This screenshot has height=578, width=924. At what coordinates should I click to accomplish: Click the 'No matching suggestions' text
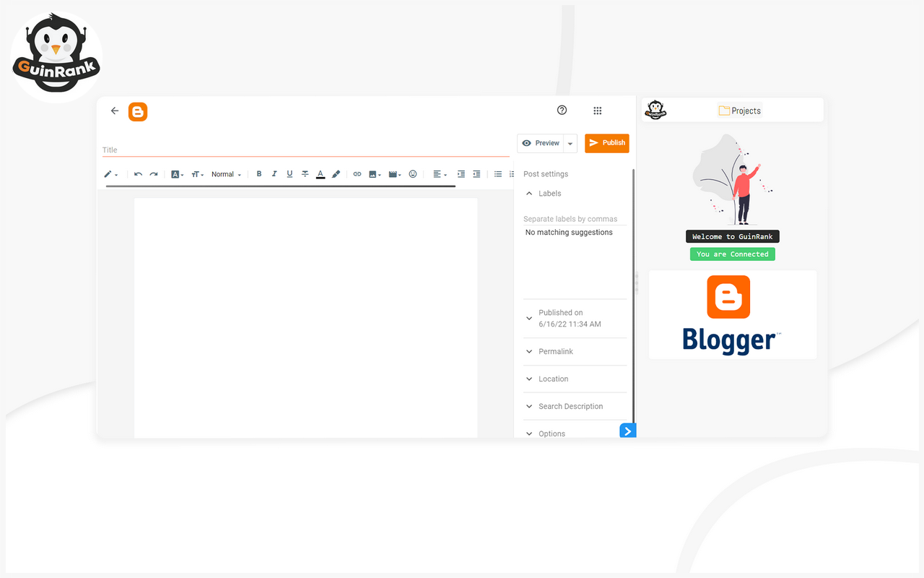[x=569, y=233]
